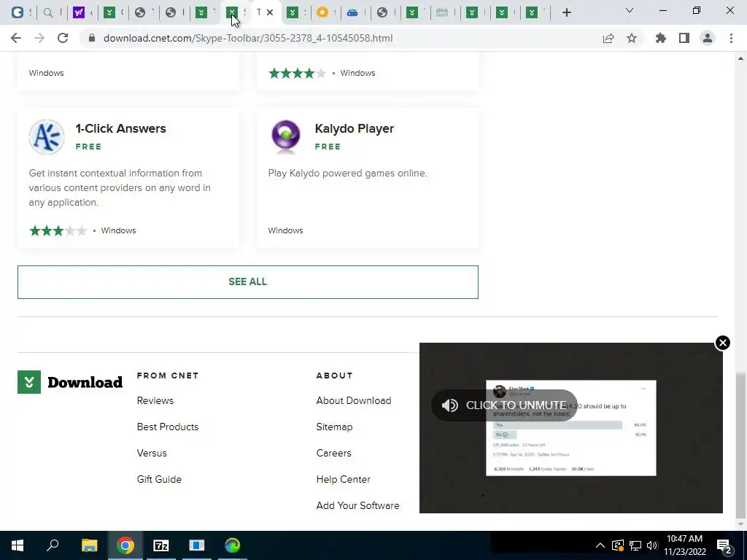Viewport: 747px width, 560px height.
Task: Click the scrollbar up arrow
Action: coord(740,58)
